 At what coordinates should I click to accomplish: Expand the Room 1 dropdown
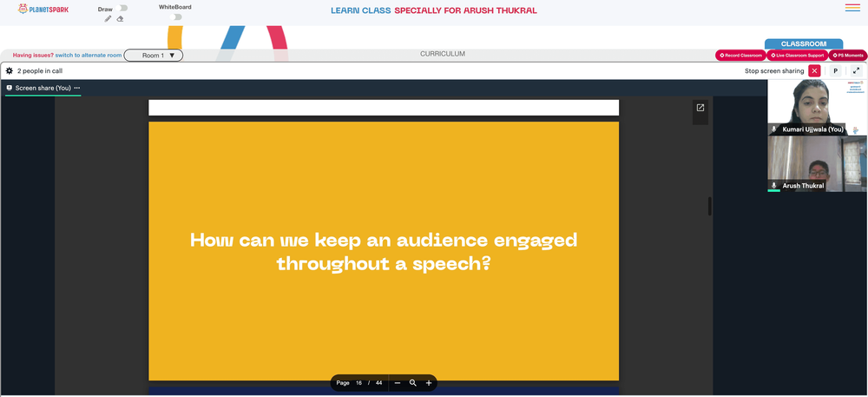pos(154,56)
